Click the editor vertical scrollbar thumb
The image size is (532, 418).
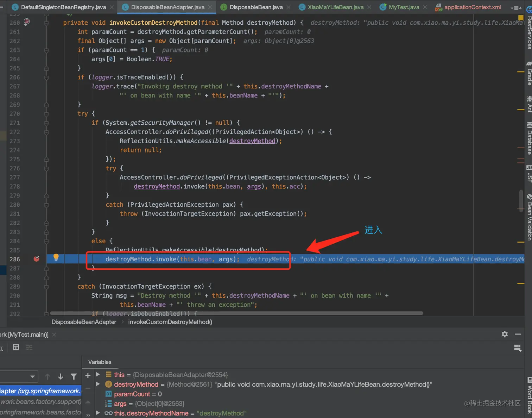click(521, 201)
